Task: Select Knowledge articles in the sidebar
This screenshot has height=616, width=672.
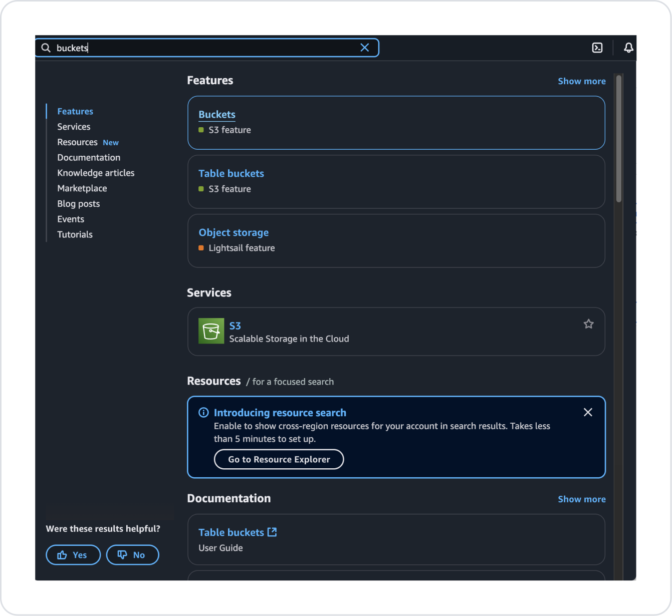Action: (96, 173)
